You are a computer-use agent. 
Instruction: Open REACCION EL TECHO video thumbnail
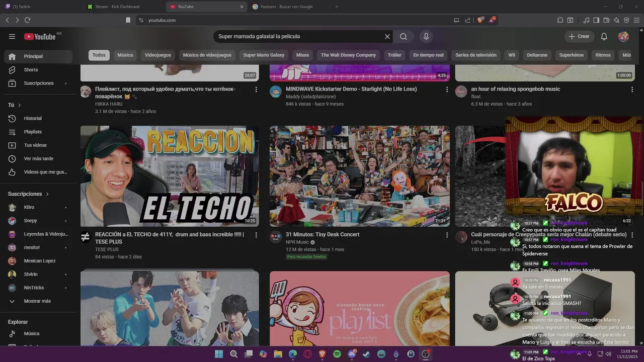[x=170, y=176]
